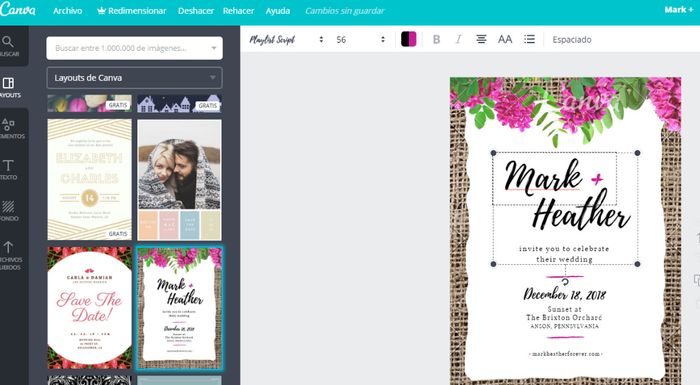Click the Deshacer button
The height and width of the screenshot is (385, 700).
(196, 11)
